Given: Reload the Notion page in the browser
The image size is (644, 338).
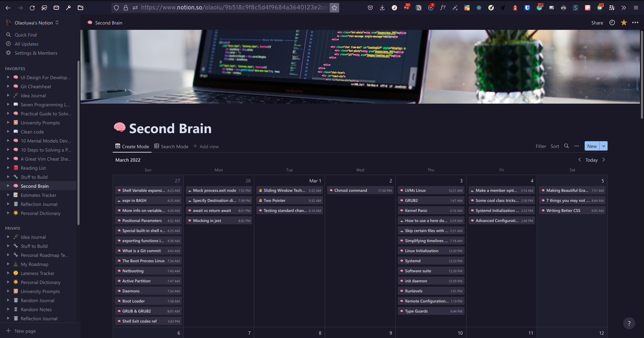Looking at the screenshot, I should 32,8.
